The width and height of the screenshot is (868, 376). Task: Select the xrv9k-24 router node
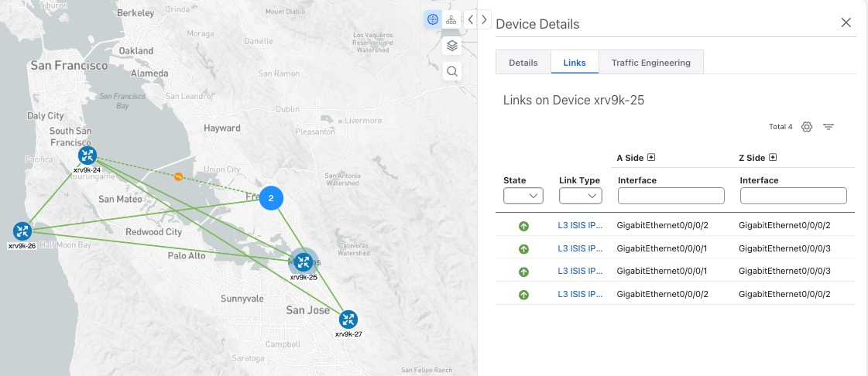pos(87,156)
